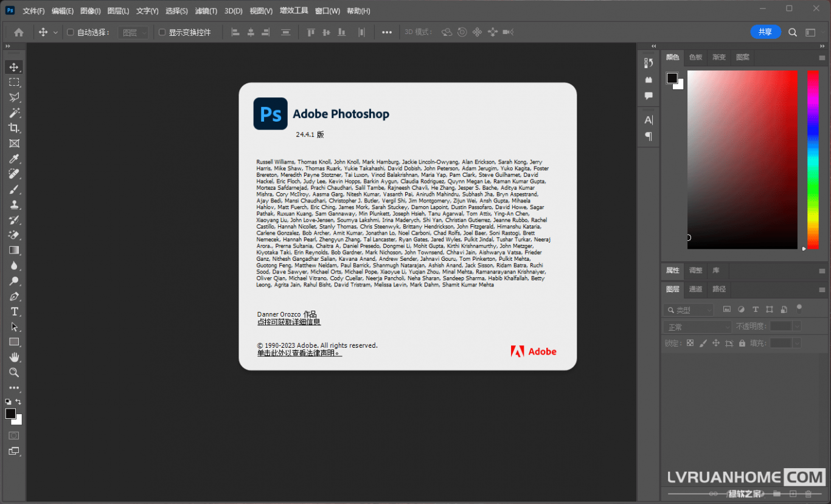Click the 单击此处以查看法律声明 link

click(299, 353)
